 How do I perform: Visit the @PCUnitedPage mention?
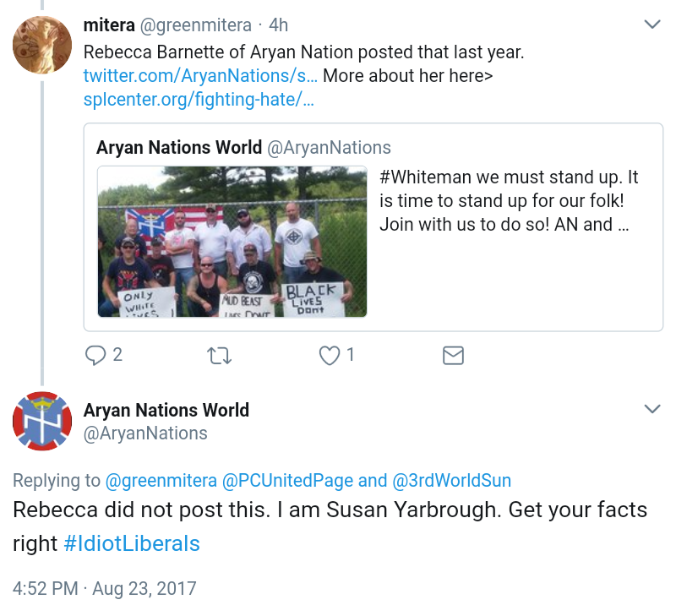[x=287, y=481]
